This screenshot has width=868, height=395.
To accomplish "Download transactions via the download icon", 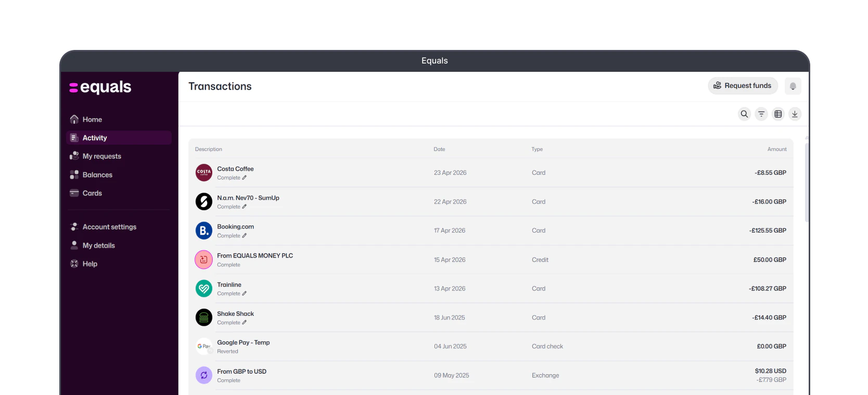I will pos(795,114).
